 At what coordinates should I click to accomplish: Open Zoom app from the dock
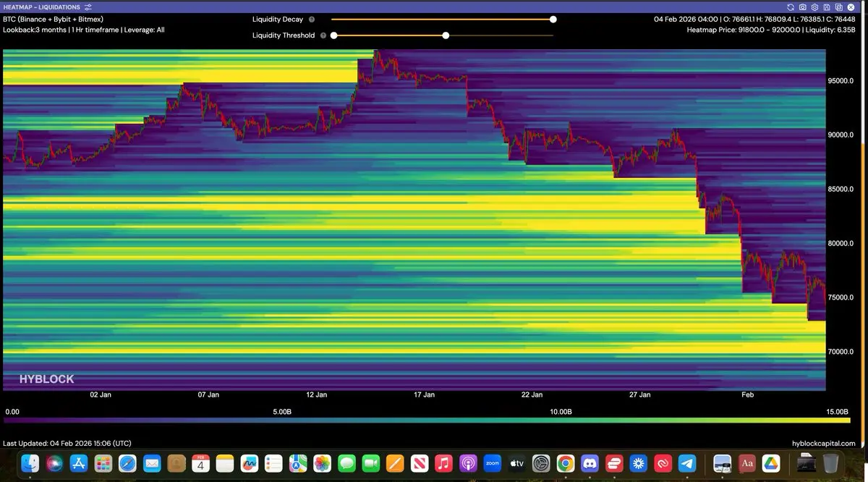493,463
